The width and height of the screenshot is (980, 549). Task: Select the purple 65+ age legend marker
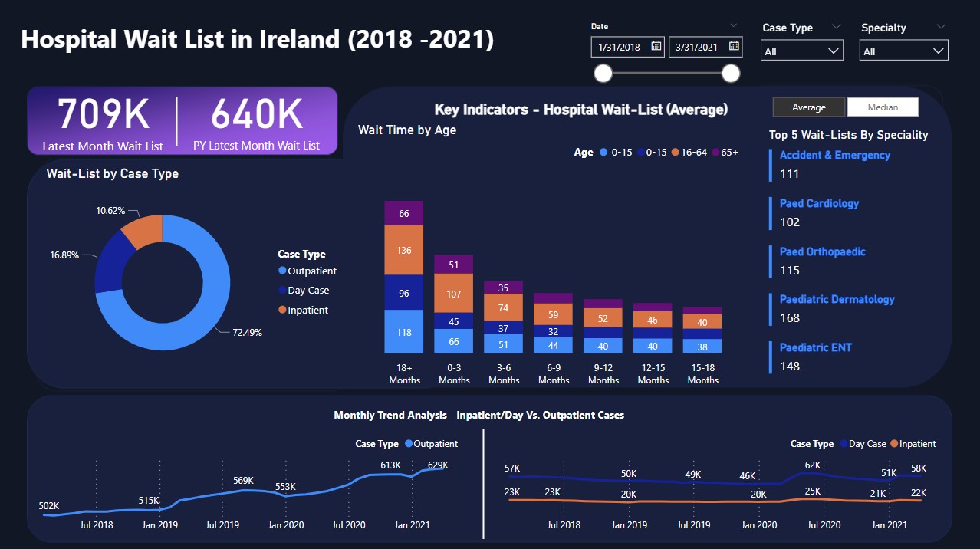click(x=716, y=152)
